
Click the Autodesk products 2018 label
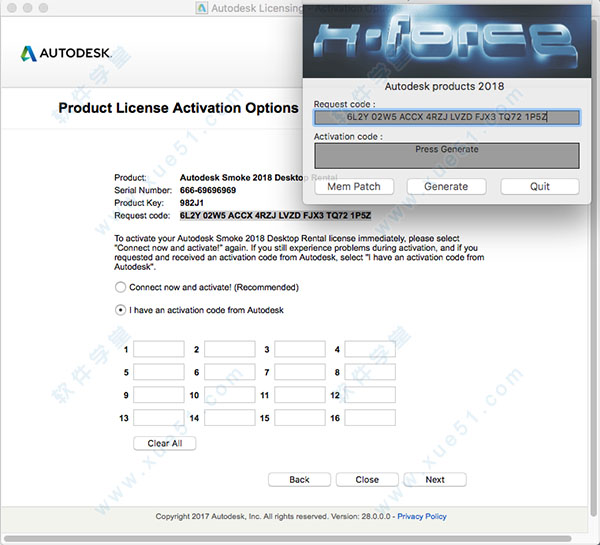pyautogui.click(x=444, y=86)
